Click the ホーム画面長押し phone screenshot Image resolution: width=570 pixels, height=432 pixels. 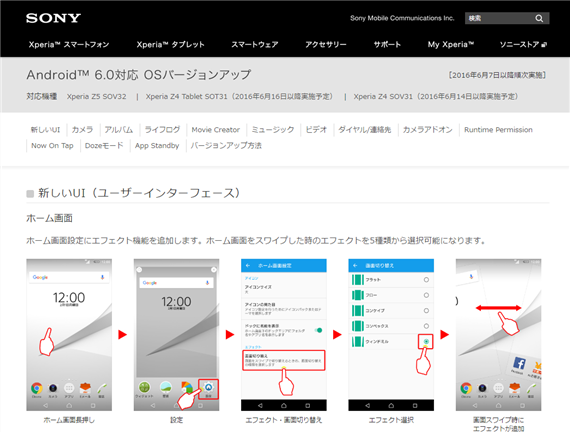click(69, 335)
